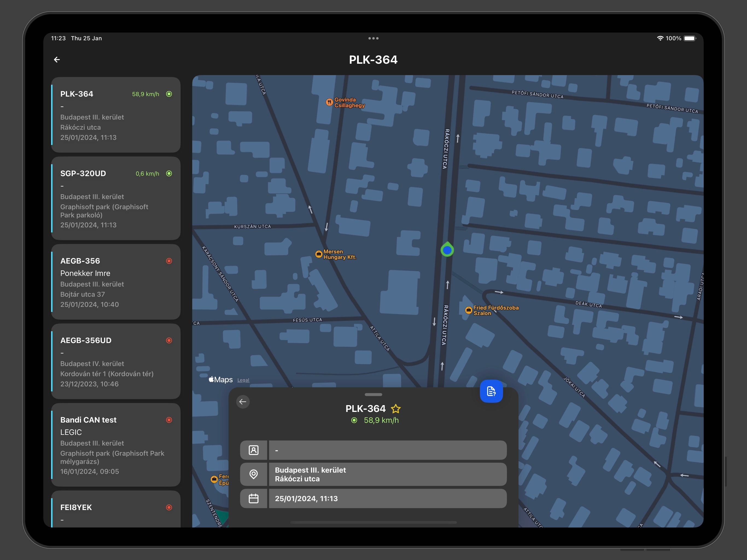The width and height of the screenshot is (747, 560).
Task: Open the three-dot multitasking menu
Action: pyautogui.click(x=373, y=38)
